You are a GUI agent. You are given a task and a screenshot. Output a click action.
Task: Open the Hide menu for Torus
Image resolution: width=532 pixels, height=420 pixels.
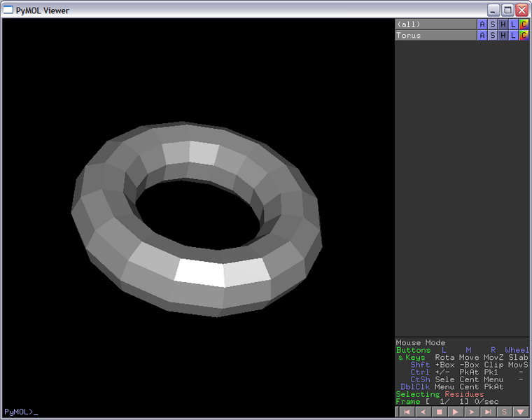click(x=503, y=36)
